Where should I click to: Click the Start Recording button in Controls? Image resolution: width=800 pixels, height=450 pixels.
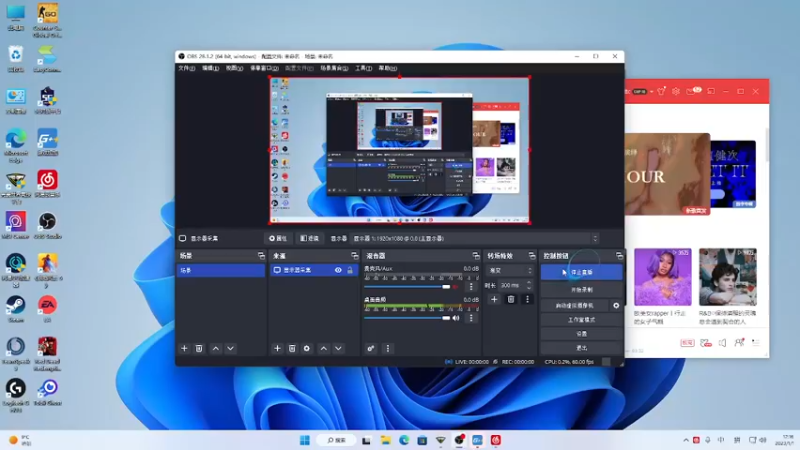pyautogui.click(x=581, y=290)
